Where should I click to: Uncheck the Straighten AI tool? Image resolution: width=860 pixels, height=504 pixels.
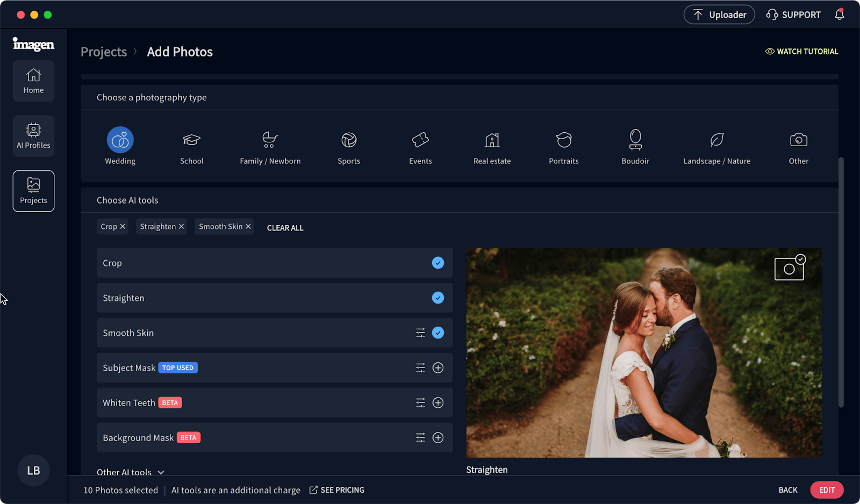point(438,298)
